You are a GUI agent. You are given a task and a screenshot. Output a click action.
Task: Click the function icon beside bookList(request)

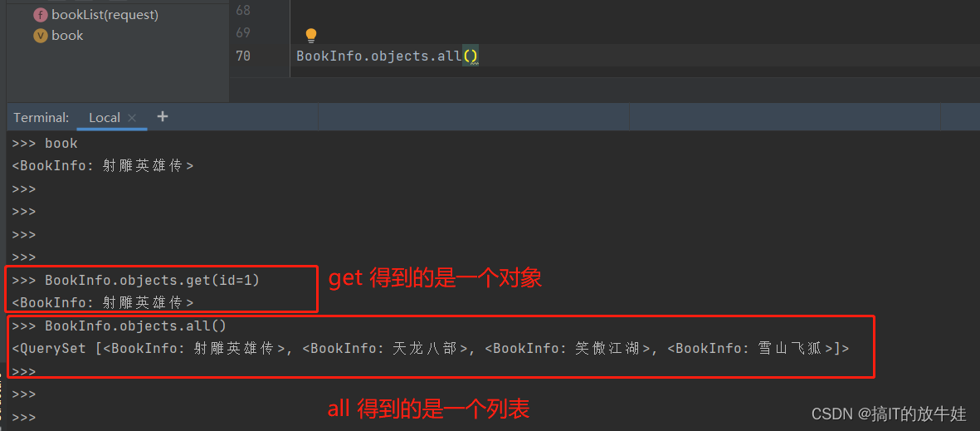click(x=41, y=15)
